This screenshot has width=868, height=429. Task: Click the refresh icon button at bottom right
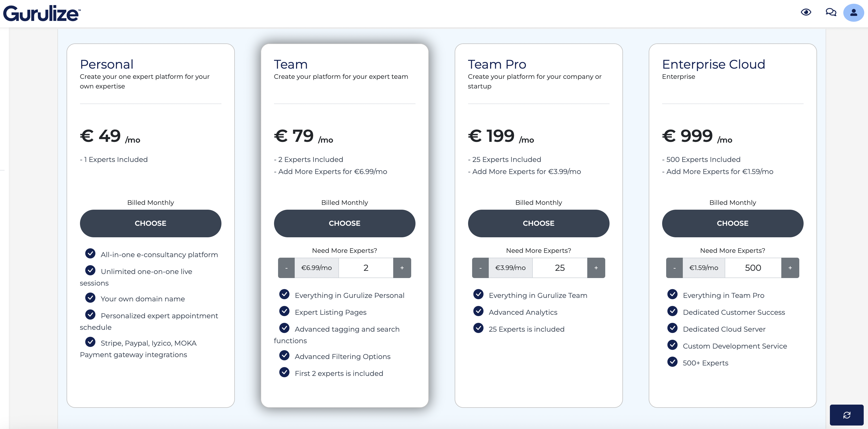tap(847, 415)
